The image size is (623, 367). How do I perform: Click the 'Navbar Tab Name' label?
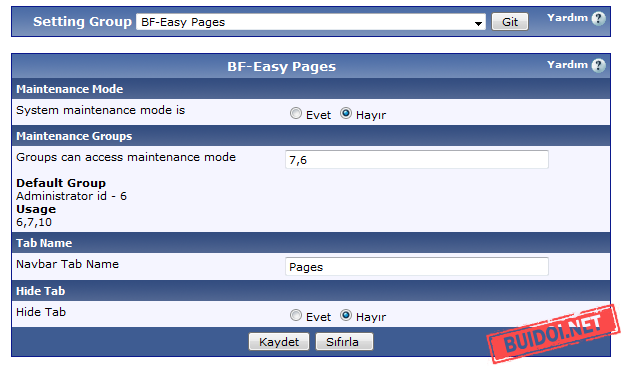click(68, 264)
